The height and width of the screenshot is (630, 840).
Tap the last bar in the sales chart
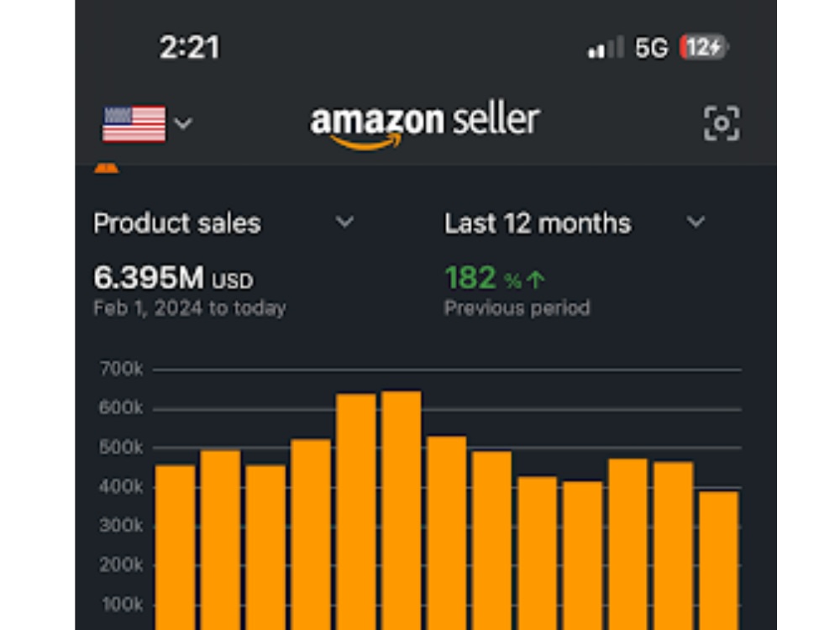pyautogui.click(x=719, y=560)
